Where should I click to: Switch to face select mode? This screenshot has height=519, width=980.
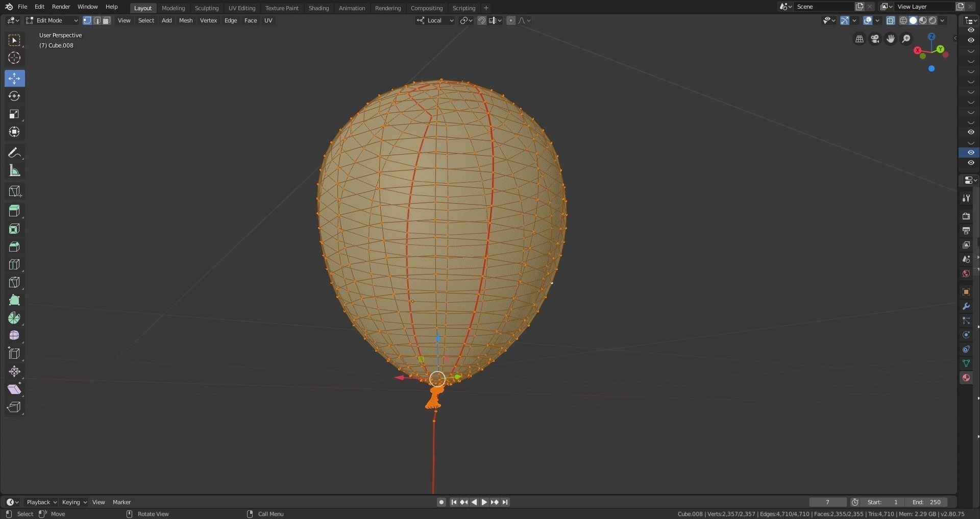tap(106, 20)
